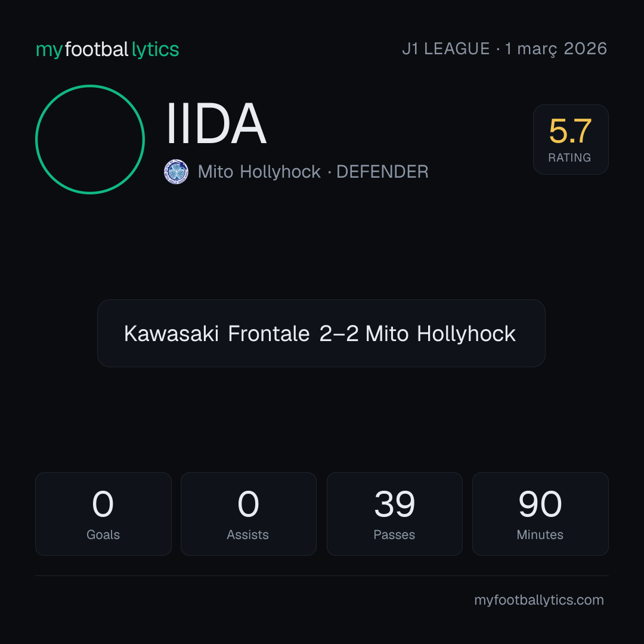Click the 5.7 rating badge

point(571,139)
